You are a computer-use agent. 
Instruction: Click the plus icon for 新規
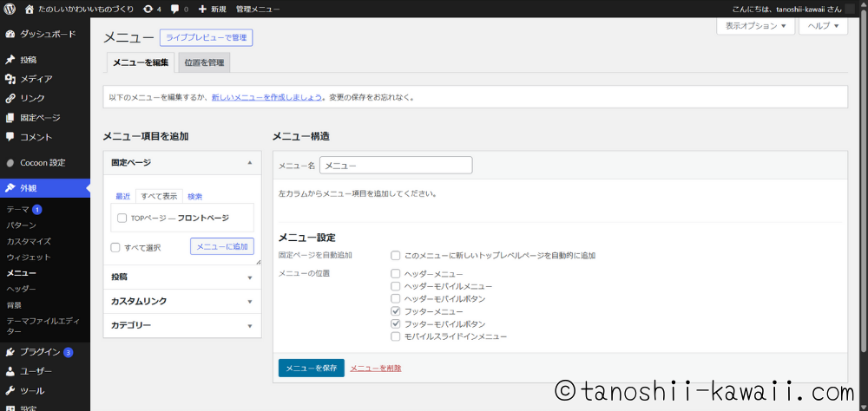(202, 9)
